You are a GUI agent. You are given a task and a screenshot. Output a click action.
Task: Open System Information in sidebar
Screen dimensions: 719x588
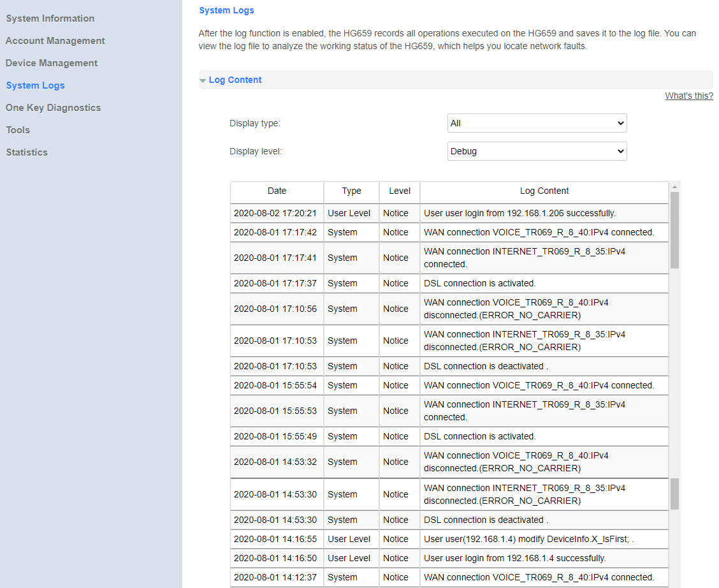click(x=50, y=18)
